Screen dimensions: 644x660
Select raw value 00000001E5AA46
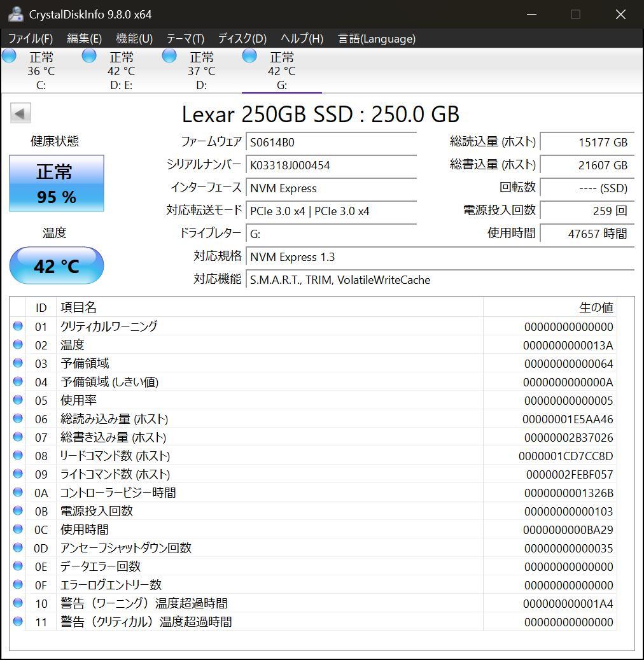coord(568,419)
